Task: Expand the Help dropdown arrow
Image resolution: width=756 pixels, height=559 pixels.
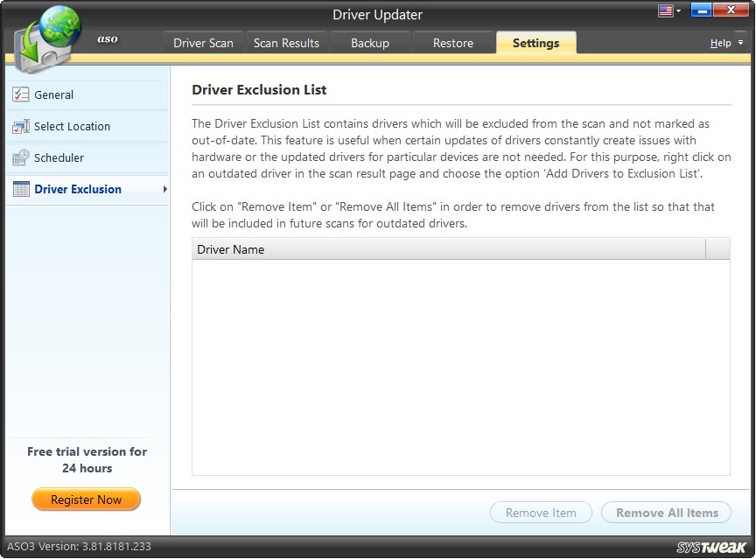Action: pos(739,42)
